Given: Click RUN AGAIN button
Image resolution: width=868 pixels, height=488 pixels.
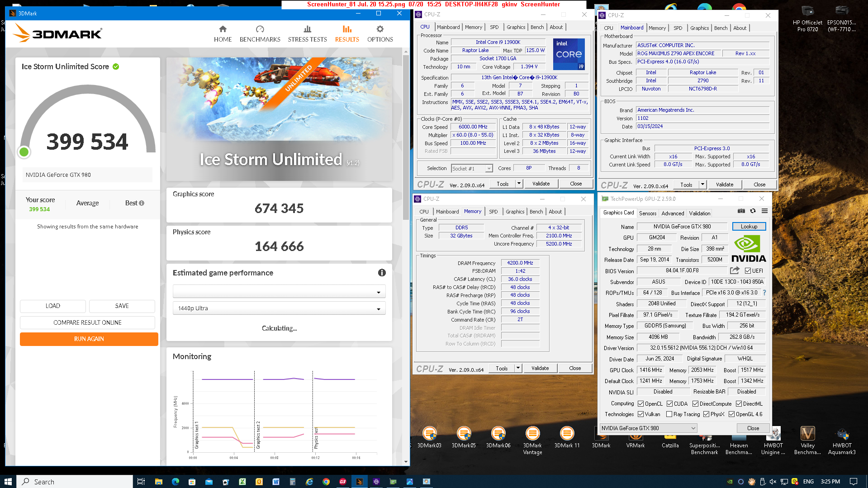Looking at the screenshot, I should point(89,339).
